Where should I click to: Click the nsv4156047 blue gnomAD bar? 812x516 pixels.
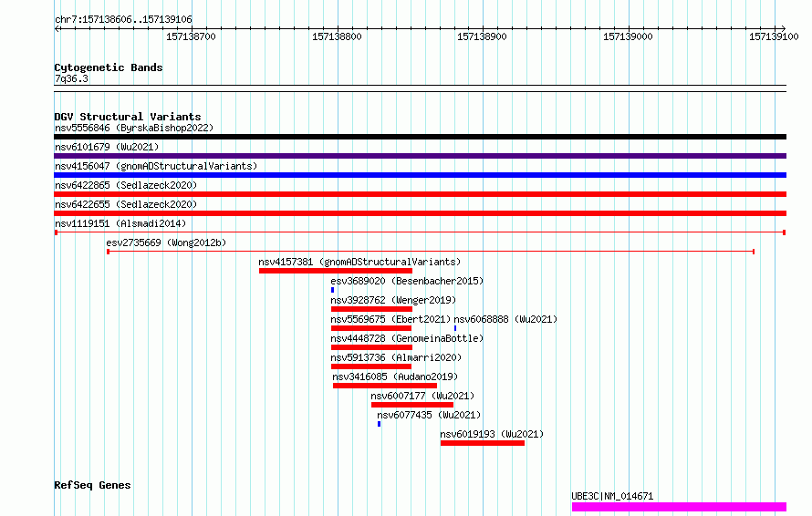(x=420, y=175)
